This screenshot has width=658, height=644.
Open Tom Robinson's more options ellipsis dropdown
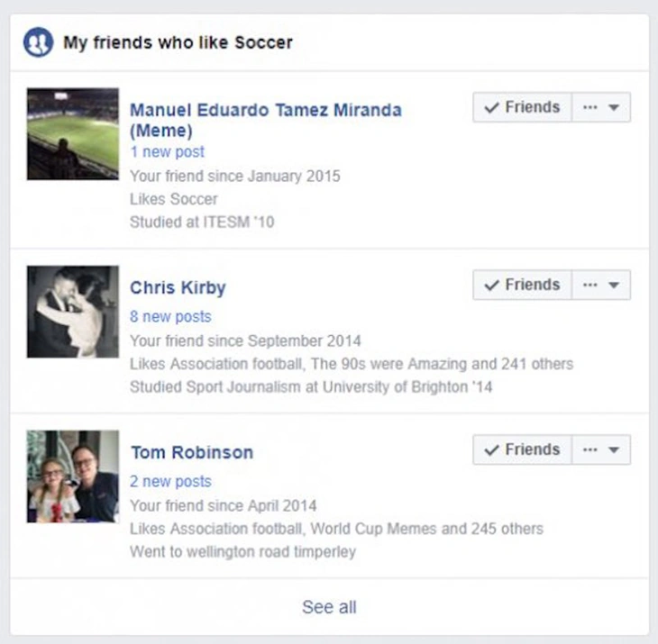[601, 449]
